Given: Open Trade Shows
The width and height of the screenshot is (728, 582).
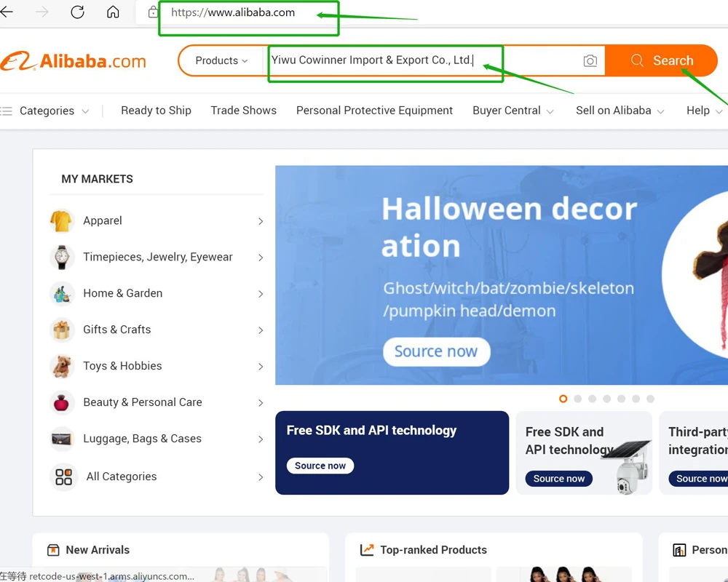Looking at the screenshot, I should click(x=243, y=111).
